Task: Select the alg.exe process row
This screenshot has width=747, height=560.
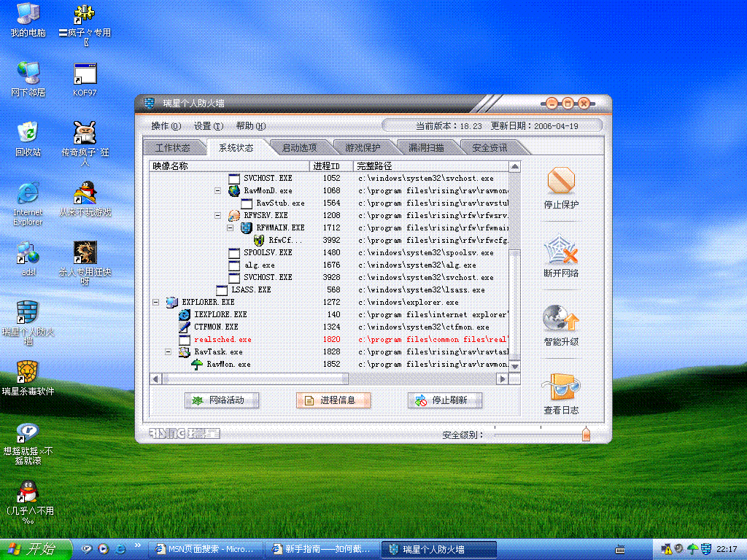Action: [329, 265]
